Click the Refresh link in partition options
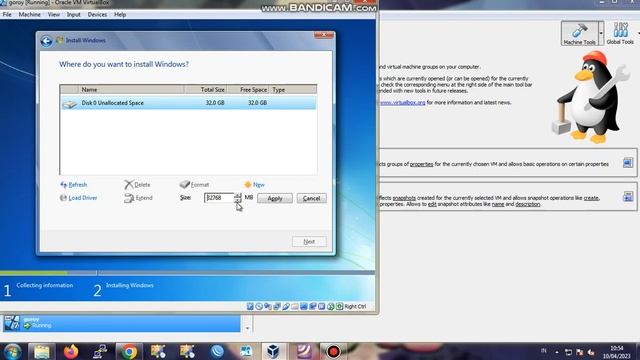640x360 pixels. [x=74, y=185]
